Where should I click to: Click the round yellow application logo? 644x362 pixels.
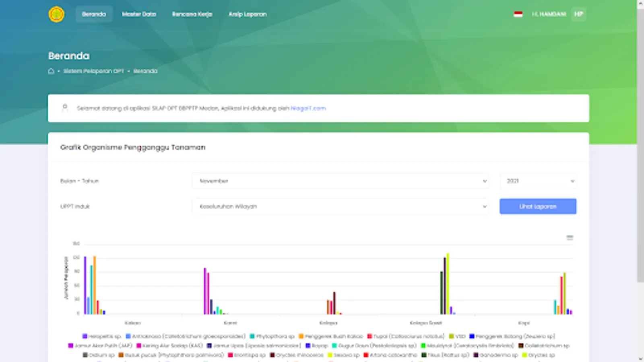56,14
